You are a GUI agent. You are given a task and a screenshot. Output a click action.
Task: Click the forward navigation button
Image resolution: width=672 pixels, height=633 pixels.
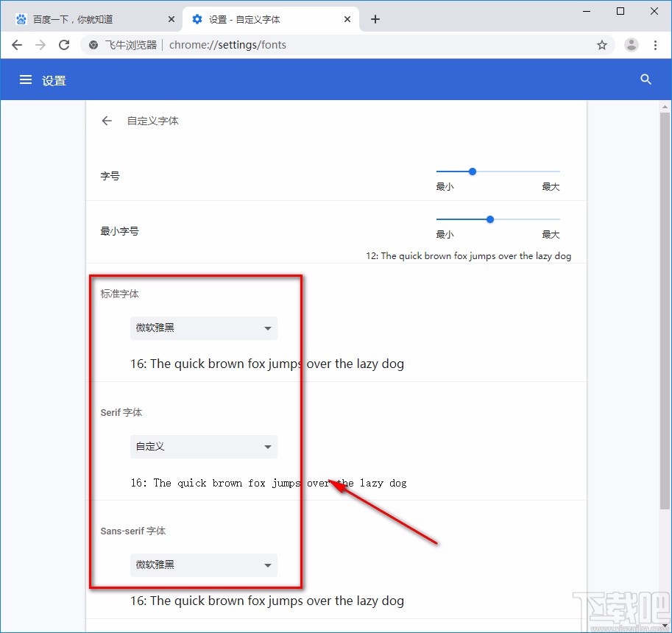(x=40, y=44)
